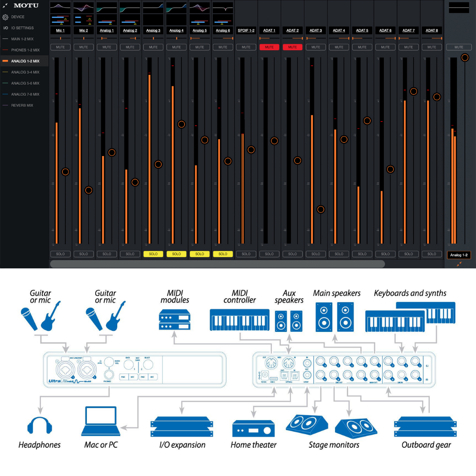This screenshot has height=476, width=476.
Task: Select Phones 1-2 Mix in sidebar
Action: point(24,50)
